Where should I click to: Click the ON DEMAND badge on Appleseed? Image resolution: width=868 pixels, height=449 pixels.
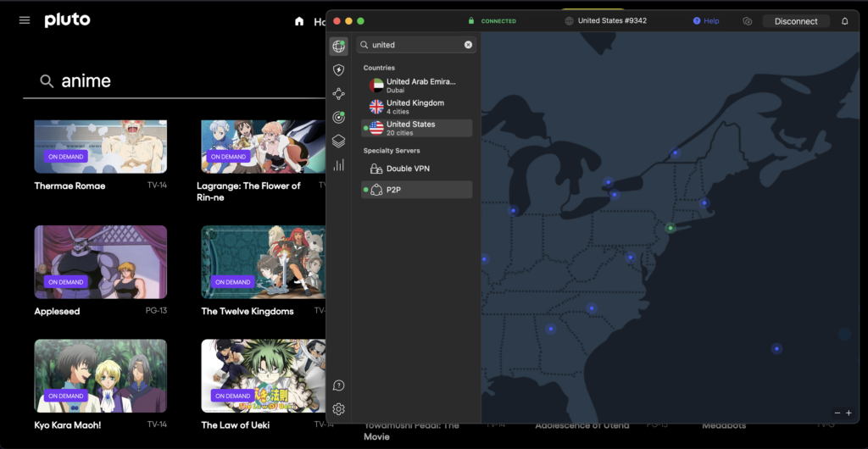[66, 282]
